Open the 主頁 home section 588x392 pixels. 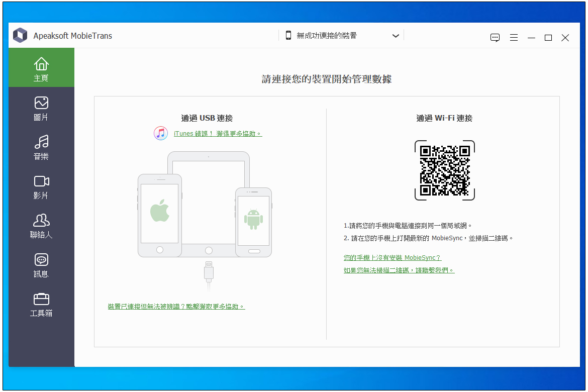pyautogui.click(x=41, y=68)
